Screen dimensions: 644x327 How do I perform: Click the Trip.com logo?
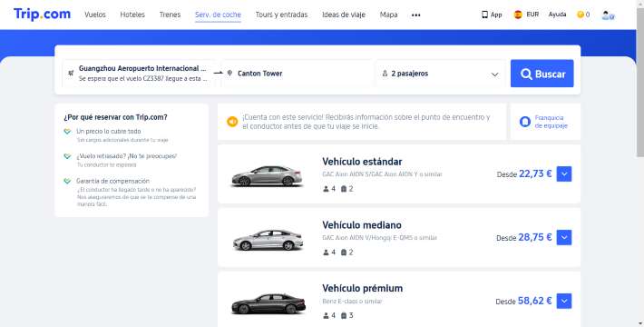coord(42,14)
